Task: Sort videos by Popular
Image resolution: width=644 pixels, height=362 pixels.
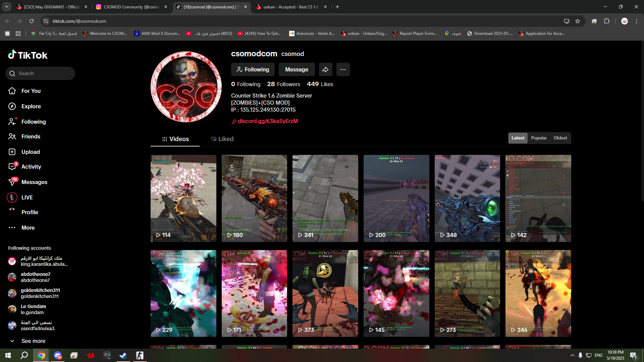Action: (x=539, y=138)
